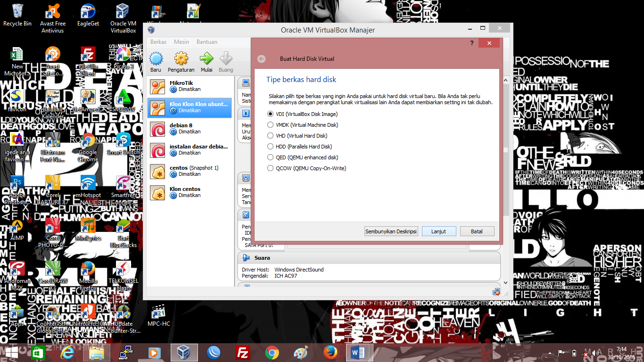644x362 pixels.
Task: Select the Klon centos virtual machine
Action: [190, 192]
